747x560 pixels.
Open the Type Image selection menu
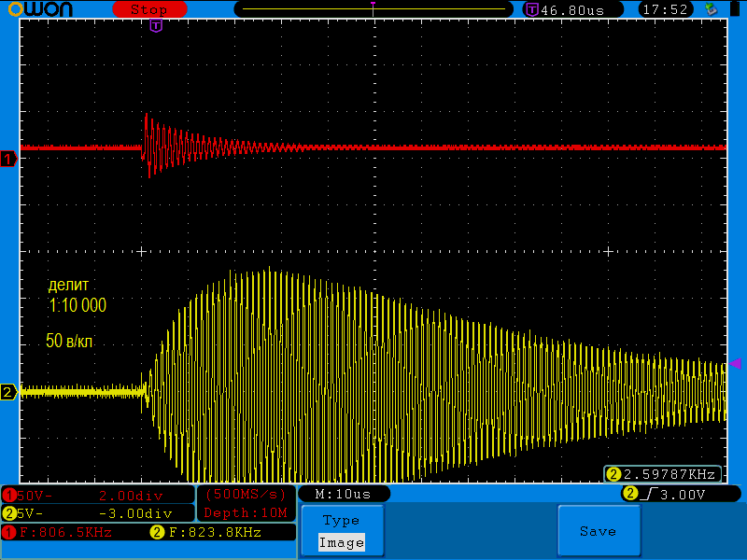[x=341, y=532]
